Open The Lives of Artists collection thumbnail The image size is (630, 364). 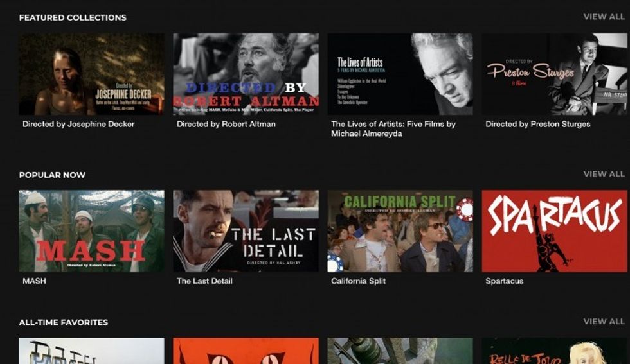[400, 74]
